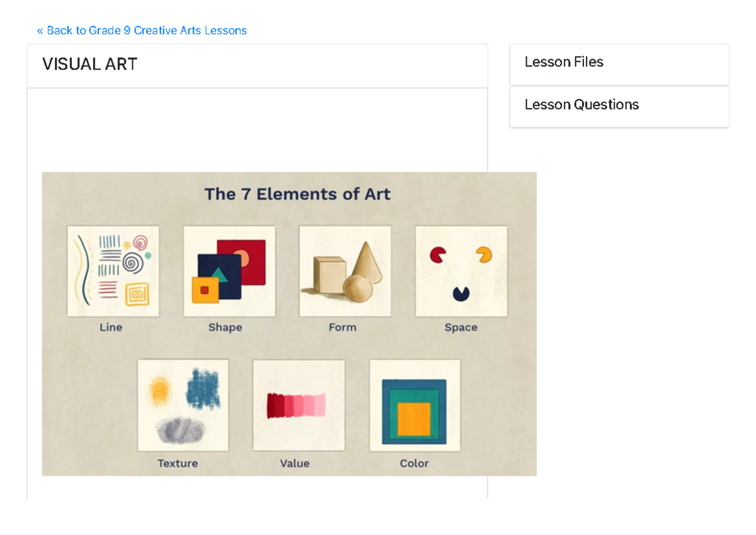Select the Line element illustration
Viewport: 756px width, 535px height.
pyautogui.click(x=113, y=271)
